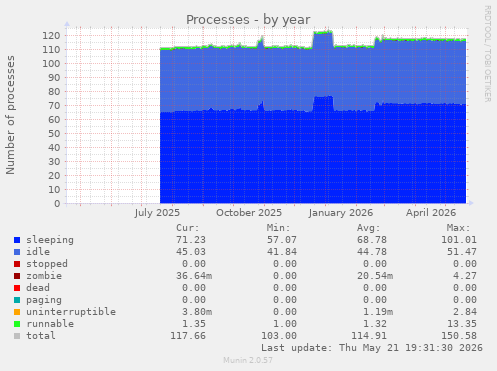Screen dimensions: 497x371
Task: Click the 'Number of processes' axis label
Action: point(10,115)
